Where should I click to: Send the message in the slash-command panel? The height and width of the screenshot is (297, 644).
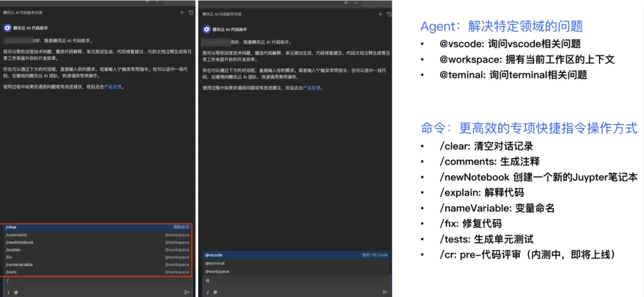(x=187, y=292)
